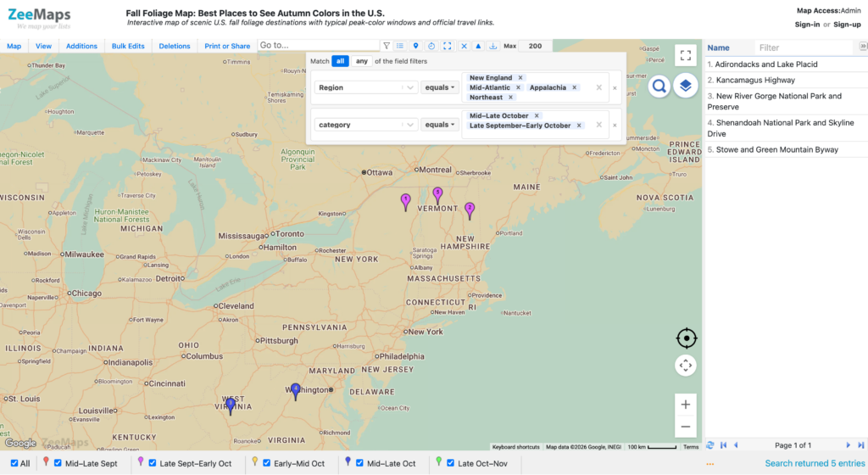
Task: Open the list view icon in toolbar
Action: 400,46
